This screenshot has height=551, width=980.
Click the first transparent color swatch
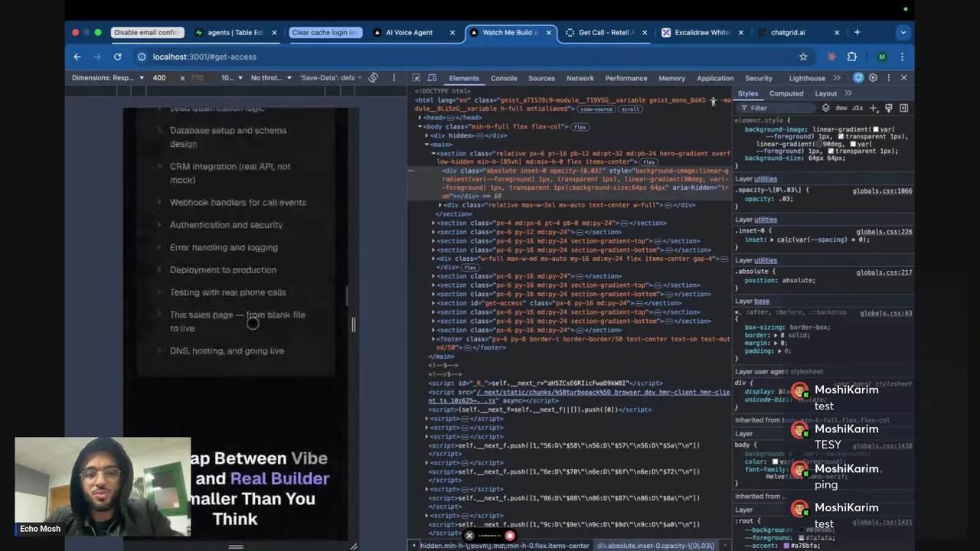pyautogui.click(x=843, y=136)
